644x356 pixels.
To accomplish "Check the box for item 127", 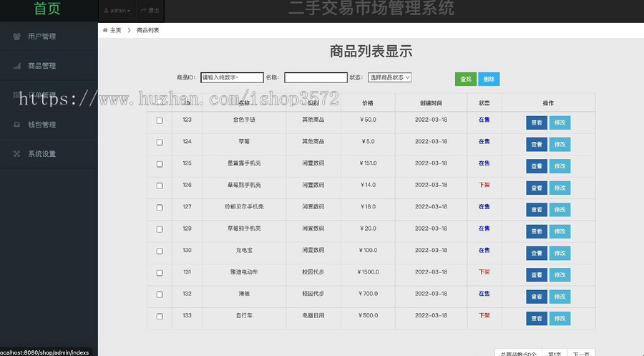I will (x=160, y=208).
